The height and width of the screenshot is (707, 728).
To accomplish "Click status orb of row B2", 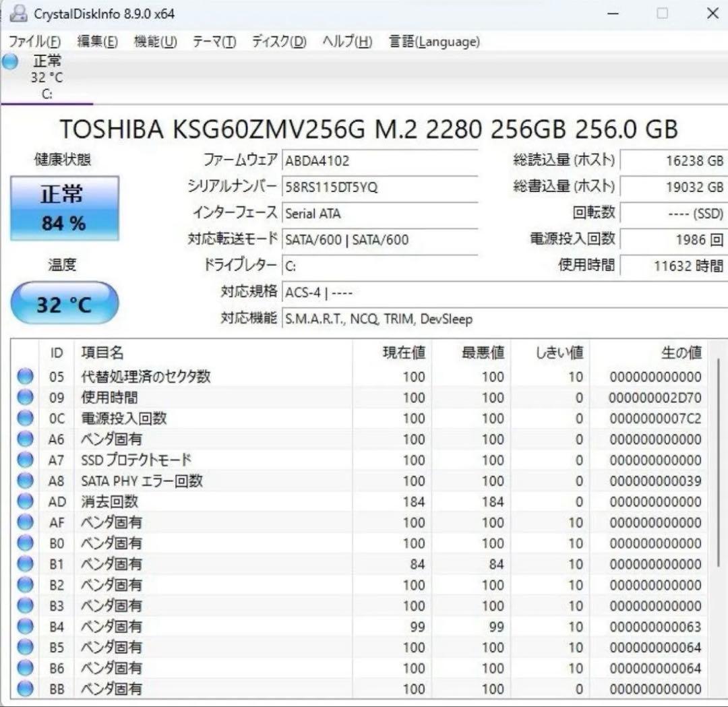I will [x=25, y=584].
